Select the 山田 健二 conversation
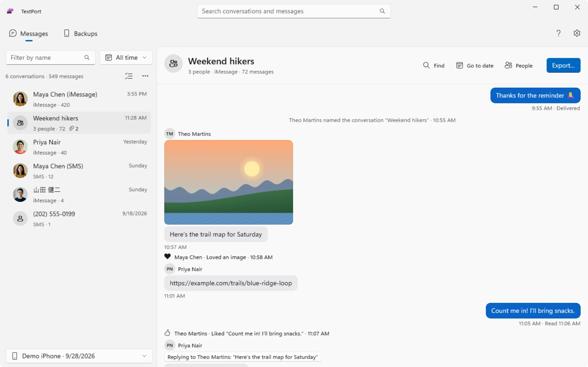The image size is (588, 367). [79, 195]
